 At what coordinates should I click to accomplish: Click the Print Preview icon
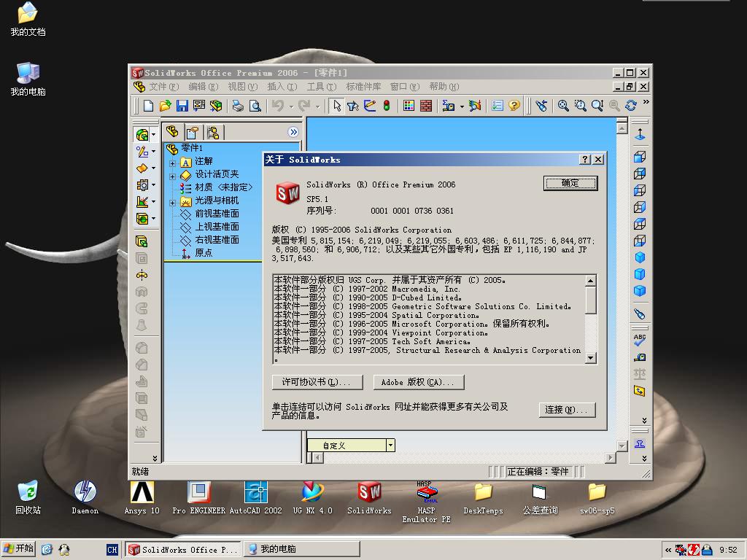click(x=255, y=106)
